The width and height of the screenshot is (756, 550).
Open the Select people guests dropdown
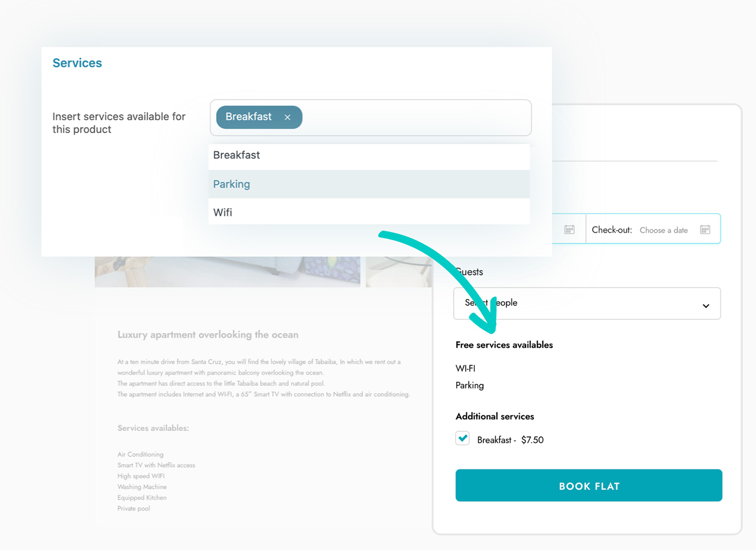(580, 303)
